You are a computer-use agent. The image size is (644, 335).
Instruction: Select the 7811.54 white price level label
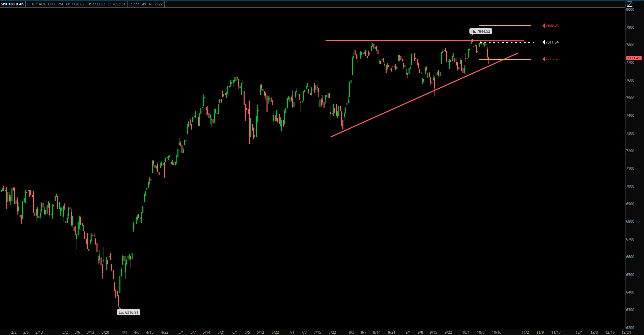click(551, 42)
